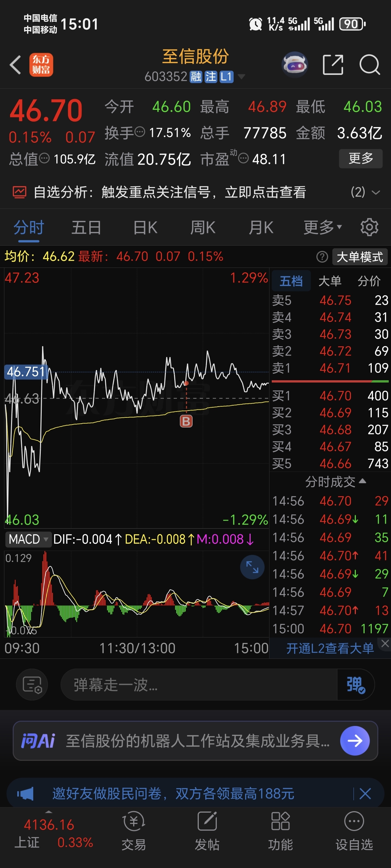Tap the 买1 46.70 order row
The height and width of the screenshot is (868, 391).
(330, 396)
